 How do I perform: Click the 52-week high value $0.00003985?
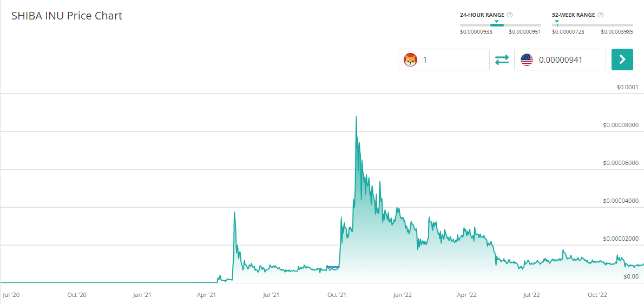[x=616, y=31]
